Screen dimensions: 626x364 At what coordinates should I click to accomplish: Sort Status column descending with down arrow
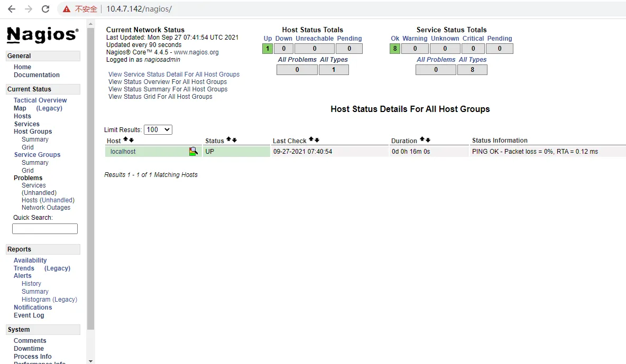click(234, 140)
